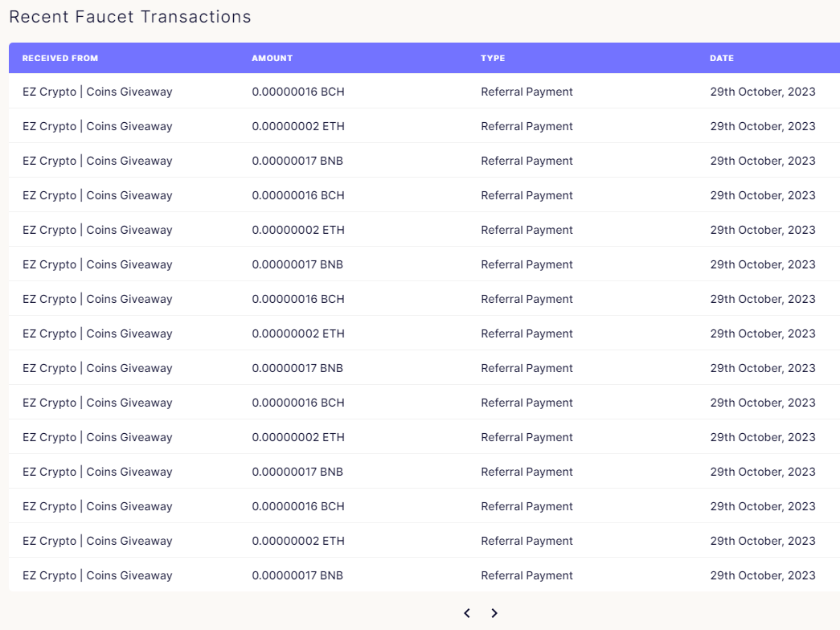Click the date in the topmost row
The image size is (840, 630).
click(763, 92)
